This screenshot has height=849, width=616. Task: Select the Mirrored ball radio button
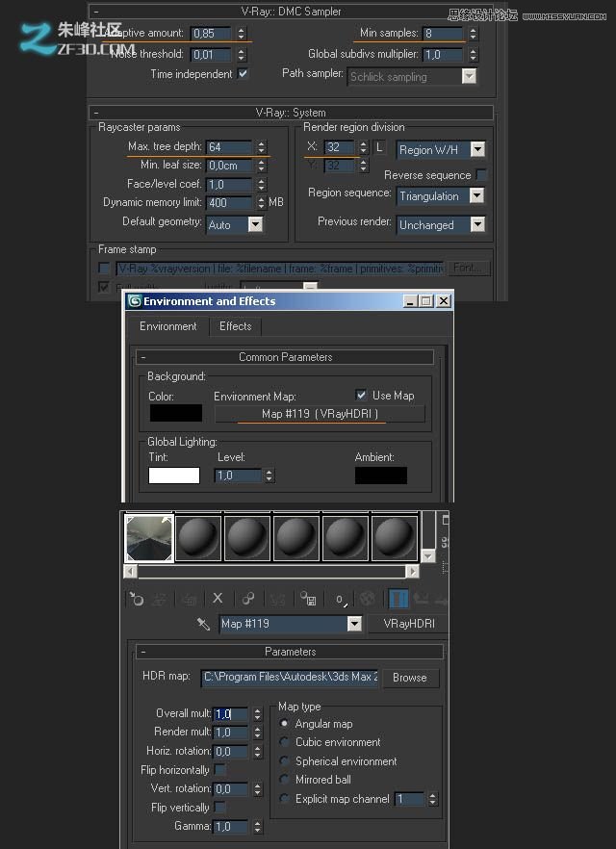[x=284, y=779]
